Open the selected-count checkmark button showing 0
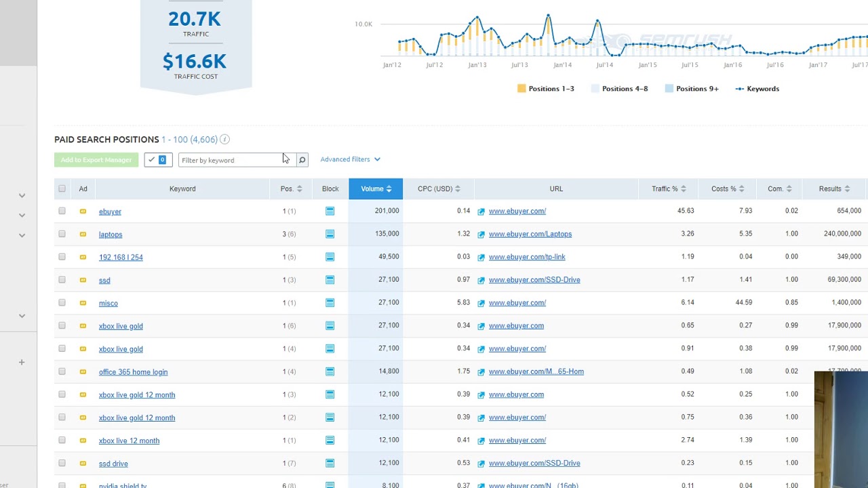This screenshot has height=488, width=868. click(158, 160)
